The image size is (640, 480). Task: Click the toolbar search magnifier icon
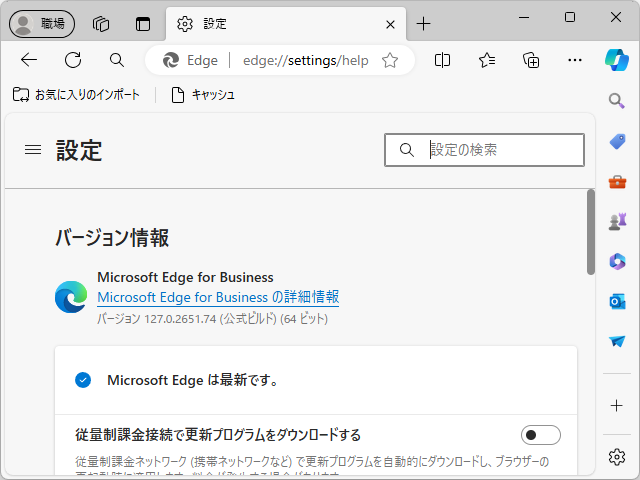tap(117, 60)
